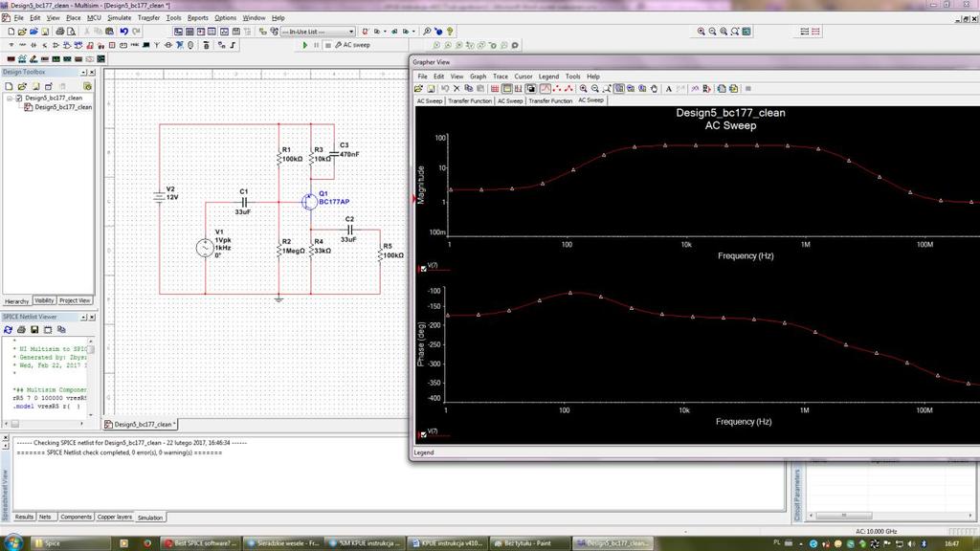The height and width of the screenshot is (551, 980).
Task: Click the AC sweep analysis button
Action: click(x=352, y=45)
